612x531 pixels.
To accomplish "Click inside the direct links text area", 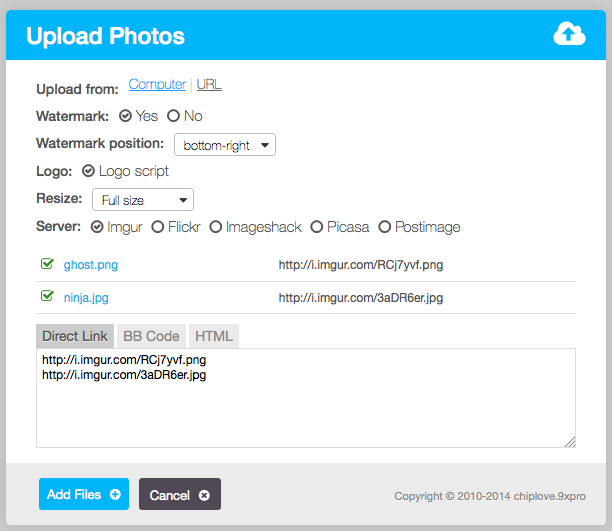I will (x=306, y=398).
